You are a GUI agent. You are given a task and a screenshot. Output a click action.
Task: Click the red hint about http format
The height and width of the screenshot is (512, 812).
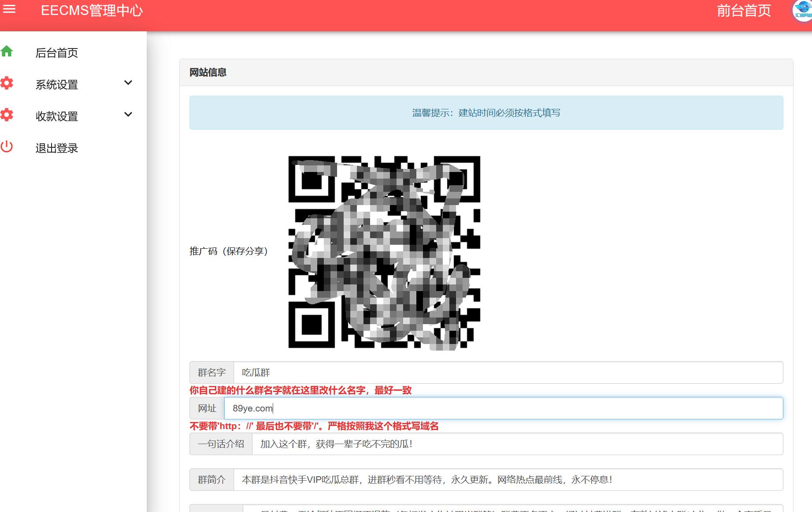coord(314,426)
